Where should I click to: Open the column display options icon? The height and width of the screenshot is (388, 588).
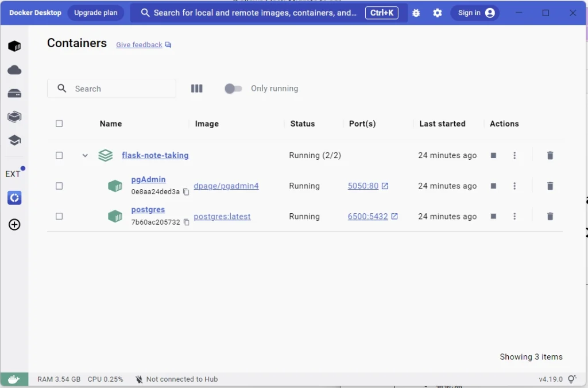tap(196, 89)
